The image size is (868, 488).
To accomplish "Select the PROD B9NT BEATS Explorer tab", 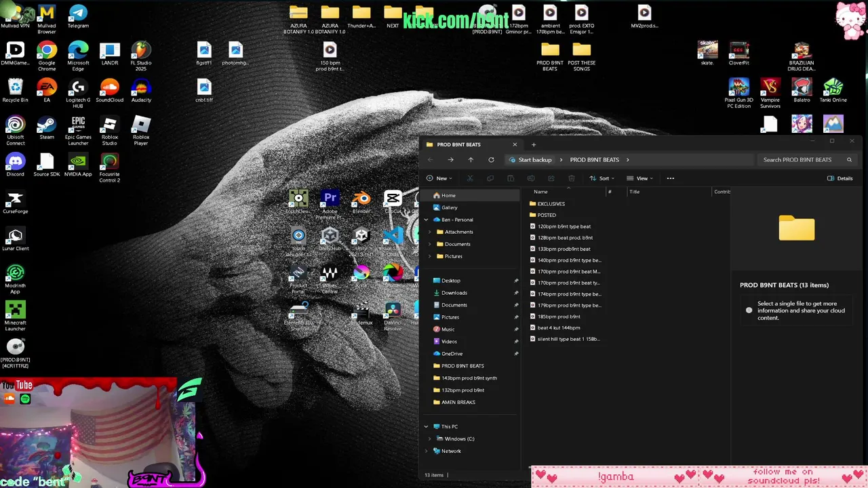I will click(x=472, y=144).
